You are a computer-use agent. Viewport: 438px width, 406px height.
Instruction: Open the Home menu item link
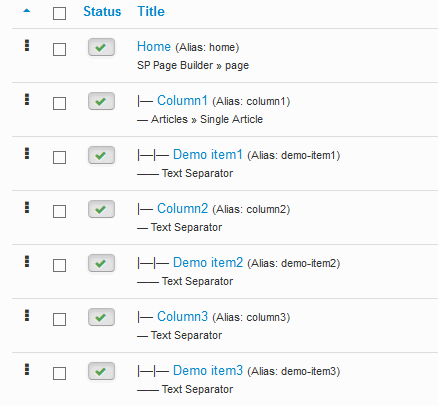tap(154, 47)
